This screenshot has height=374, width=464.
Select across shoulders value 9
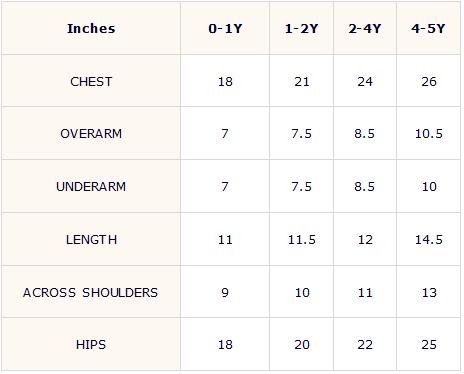[x=225, y=293]
